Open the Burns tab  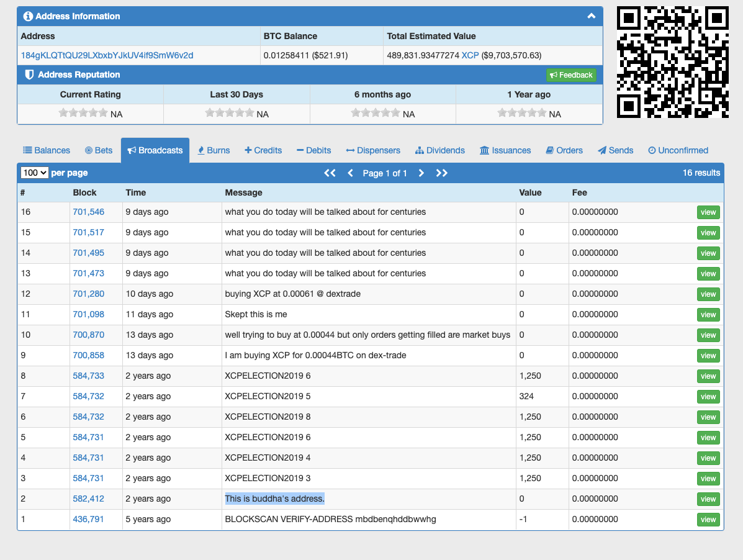[214, 150]
